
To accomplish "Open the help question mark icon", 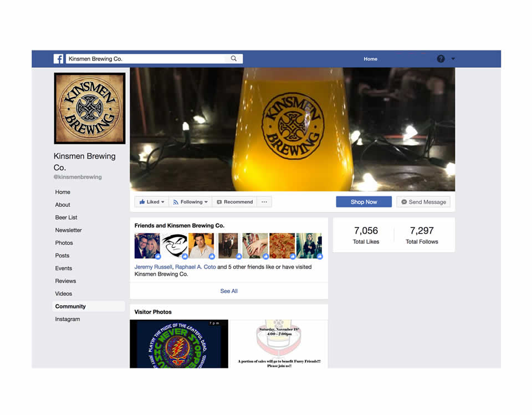I will [441, 59].
